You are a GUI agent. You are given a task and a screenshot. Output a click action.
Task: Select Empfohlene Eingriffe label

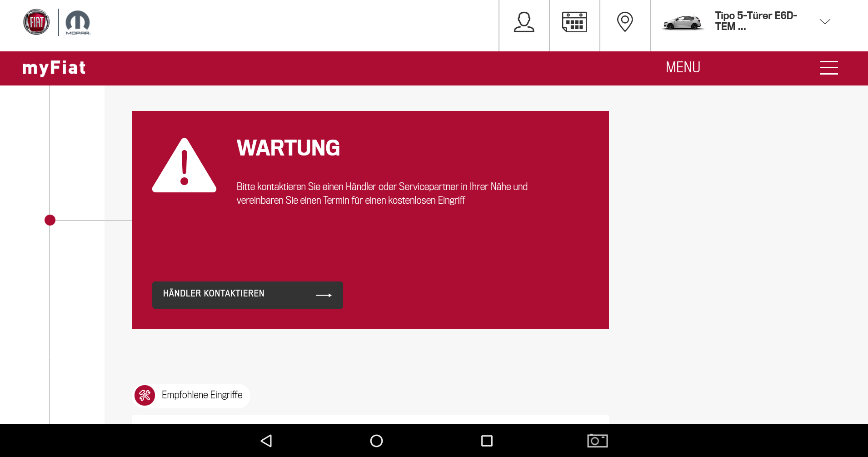tap(202, 395)
